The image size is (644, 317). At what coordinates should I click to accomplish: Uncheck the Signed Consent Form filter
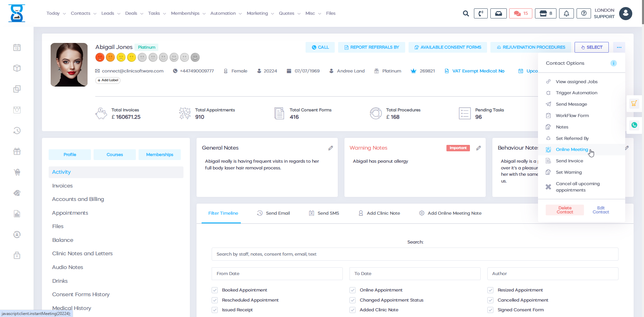pos(491,310)
